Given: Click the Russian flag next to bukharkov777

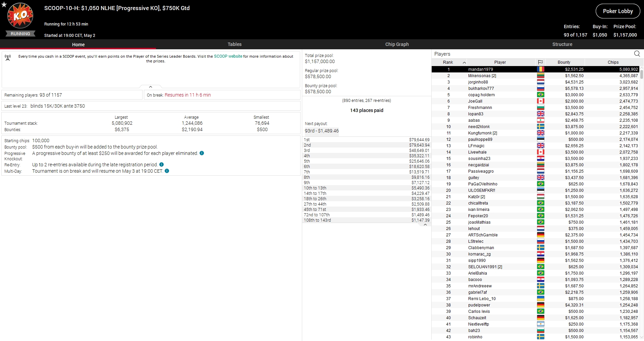Looking at the screenshot, I should [x=540, y=89].
